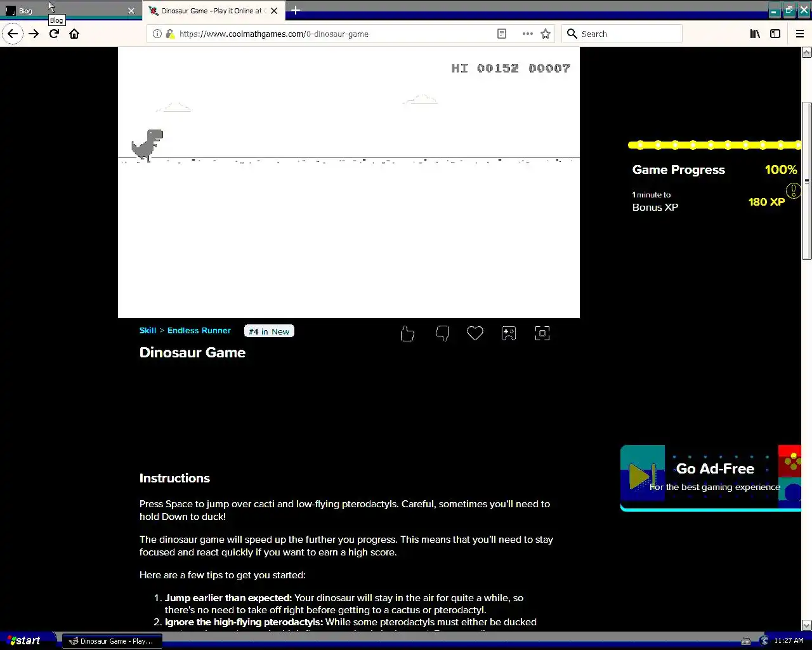Viewport: 812px width, 650px height.
Task: Click the keyboard tray icon
Action: click(746, 641)
